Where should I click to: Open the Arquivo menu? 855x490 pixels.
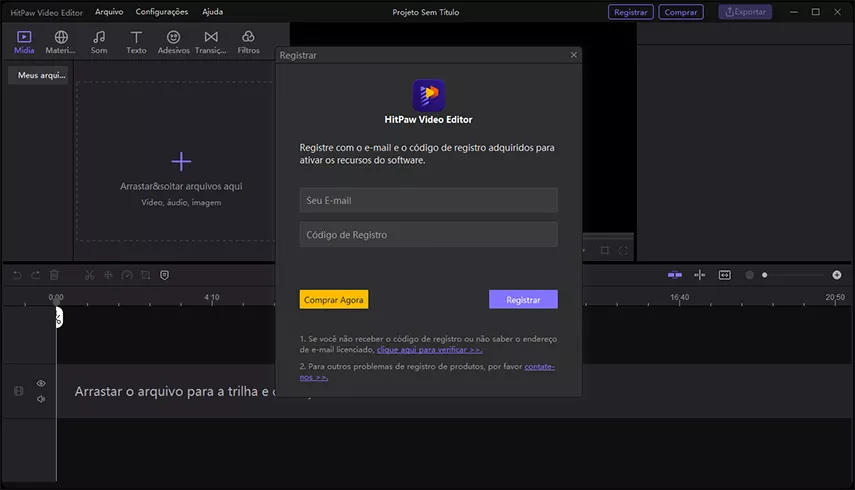(109, 11)
